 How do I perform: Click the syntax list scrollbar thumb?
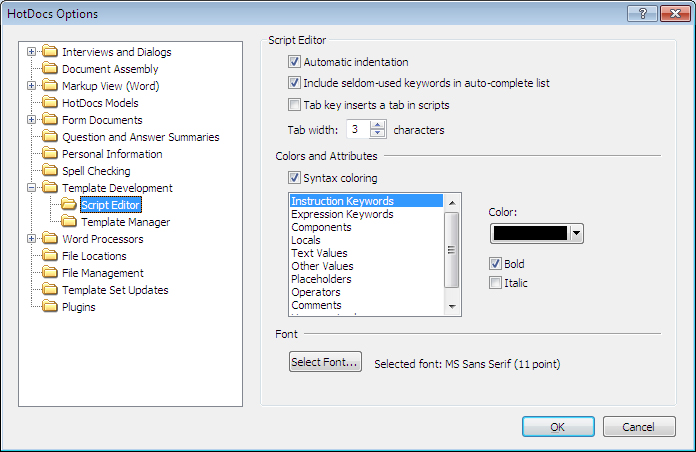pyautogui.click(x=452, y=250)
